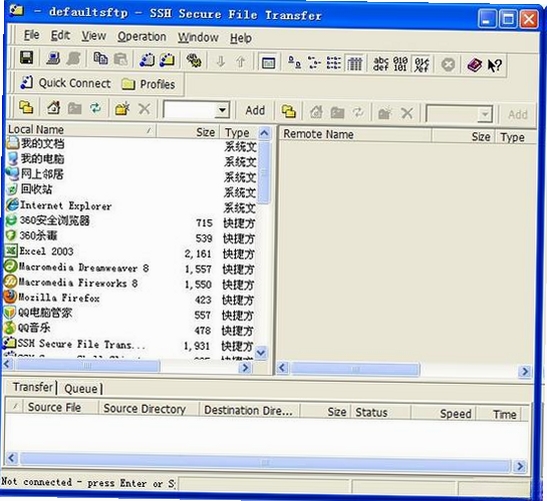Image resolution: width=547 pixels, height=501 pixels.
Task: Open the Window menu
Action: point(198,37)
